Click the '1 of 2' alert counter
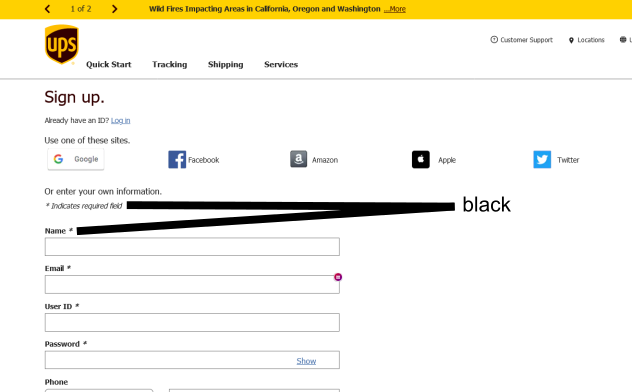 [x=81, y=9]
